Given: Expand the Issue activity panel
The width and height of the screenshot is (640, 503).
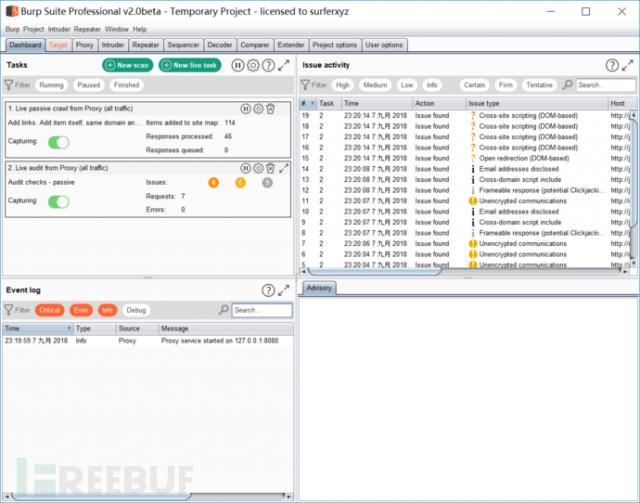Looking at the screenshot, I should tap(627, 65).
